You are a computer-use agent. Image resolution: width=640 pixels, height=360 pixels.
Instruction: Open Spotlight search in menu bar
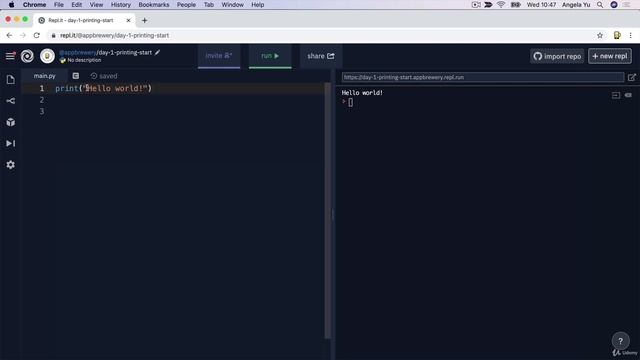pyautogui.click(x=600, y=5)
